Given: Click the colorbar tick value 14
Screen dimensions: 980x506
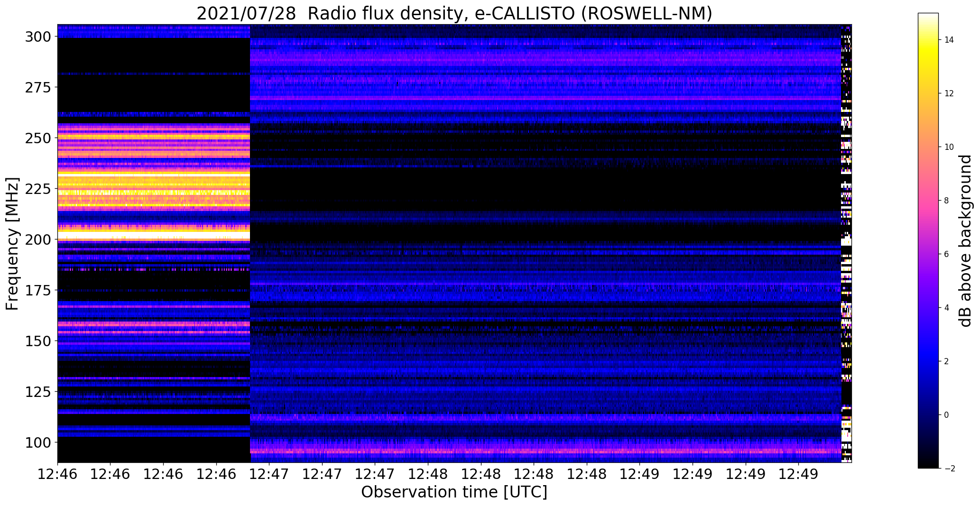Looking at the screenshot, I should click(949, 40).
